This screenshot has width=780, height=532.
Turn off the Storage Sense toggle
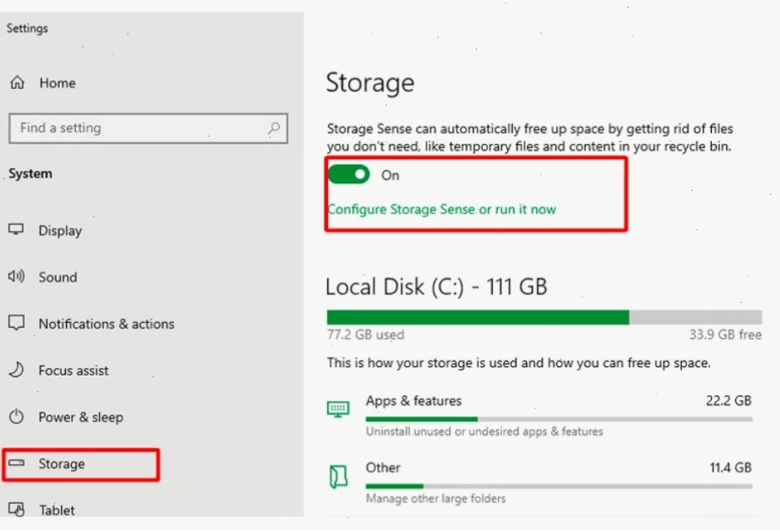349,175
